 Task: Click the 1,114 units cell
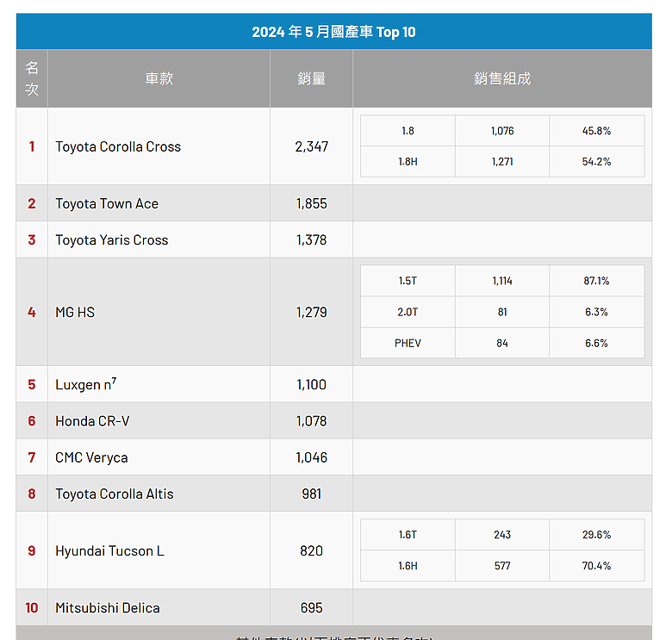point(502,281)
